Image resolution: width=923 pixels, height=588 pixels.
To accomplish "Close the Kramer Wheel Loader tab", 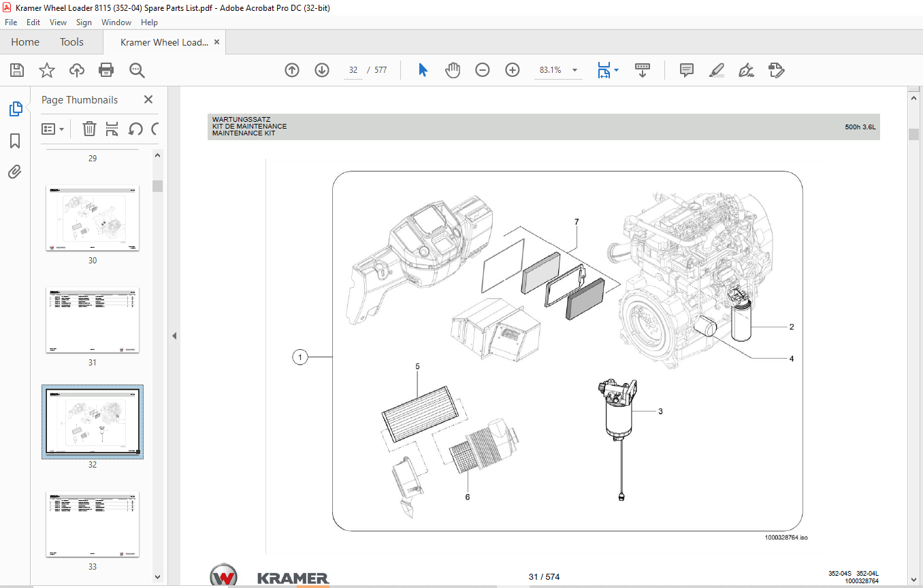I will click(217, 42).
